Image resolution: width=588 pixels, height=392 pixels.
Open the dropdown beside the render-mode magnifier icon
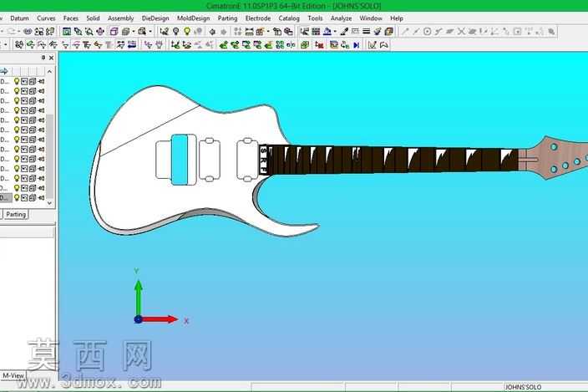[x=150, y=32]
